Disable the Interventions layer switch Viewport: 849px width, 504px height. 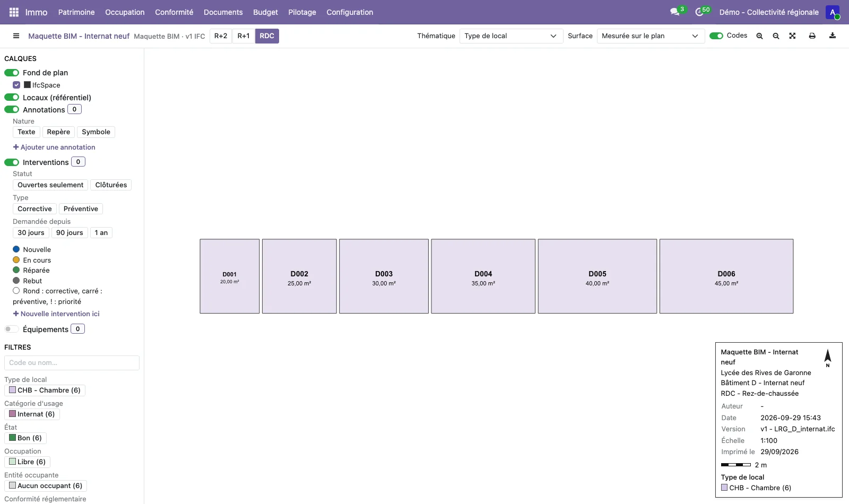click(x=12, y=162)
